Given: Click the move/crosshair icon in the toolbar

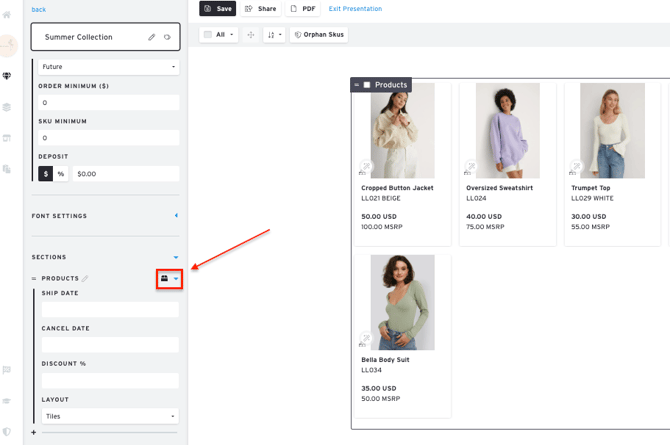Looking at the screenshot, I should pyautogui.click(x=251, y=35).
